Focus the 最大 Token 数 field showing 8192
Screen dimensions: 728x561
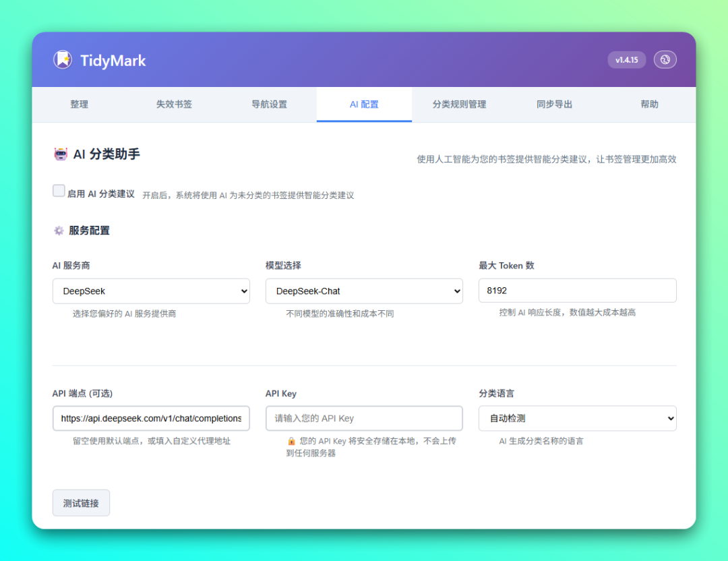pyautogui.click(x=577, y=291)
